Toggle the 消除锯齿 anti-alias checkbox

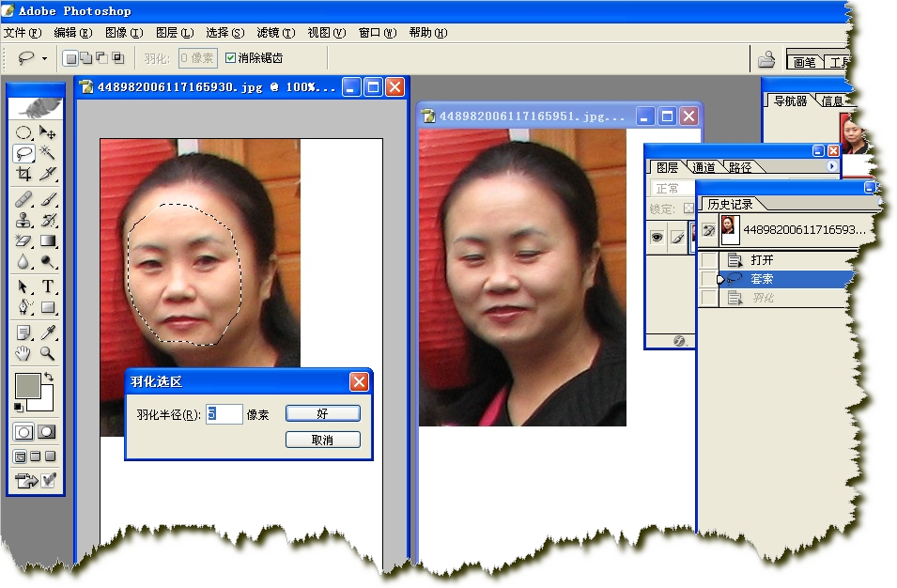click(230, 58)
